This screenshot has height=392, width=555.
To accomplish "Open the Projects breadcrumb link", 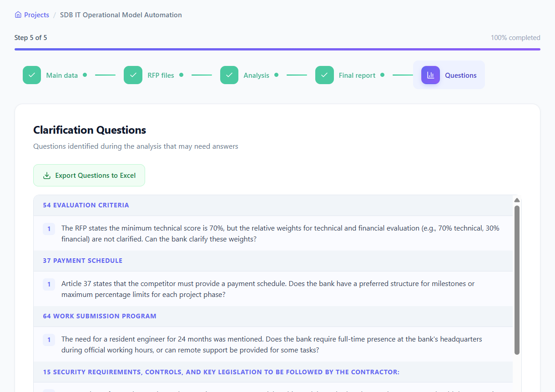I will point(36,15).
